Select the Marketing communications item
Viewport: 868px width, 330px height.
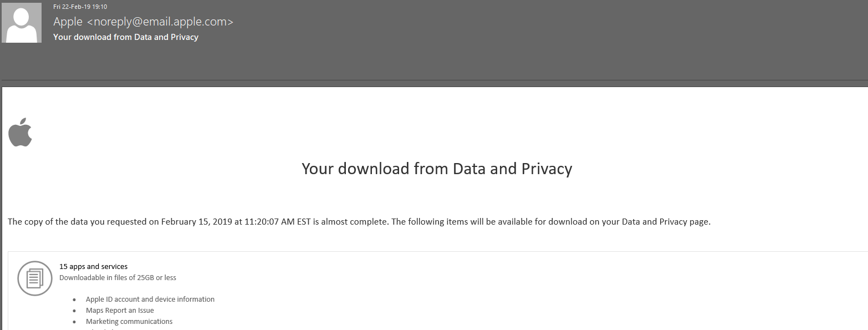pos(129,322)
